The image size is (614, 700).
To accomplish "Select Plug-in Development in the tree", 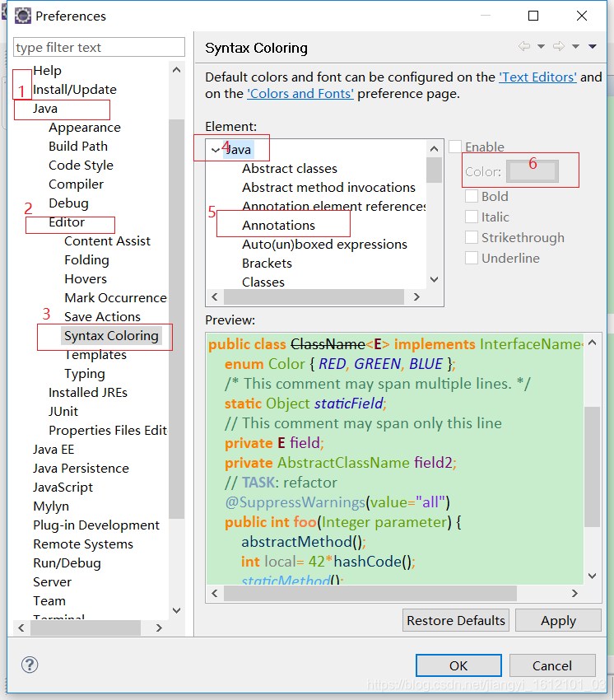I will click(x=96, y=525).
